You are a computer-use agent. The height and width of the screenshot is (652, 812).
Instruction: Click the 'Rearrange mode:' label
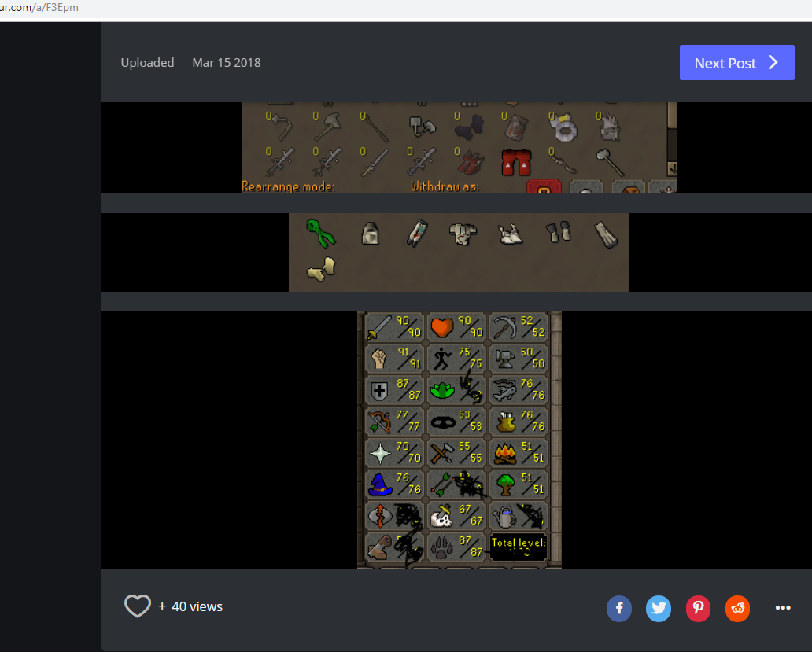pos(288,187)
